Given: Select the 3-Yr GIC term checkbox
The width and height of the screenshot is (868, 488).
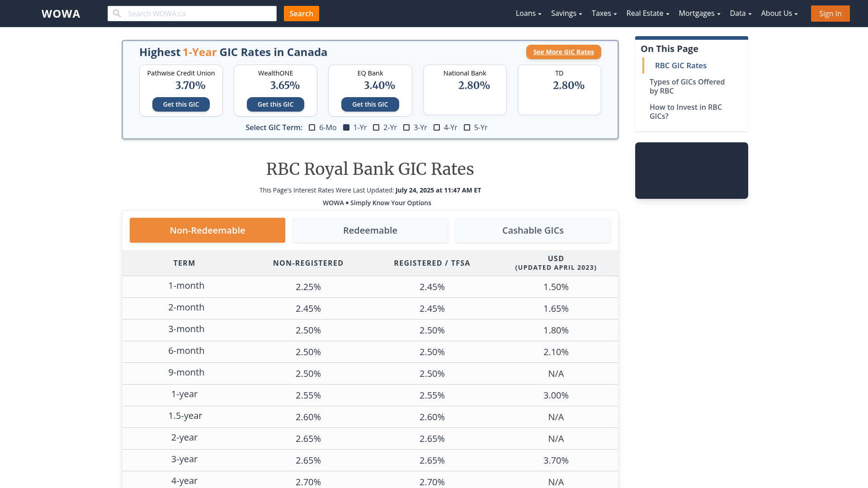Looking at the screenshot, I should [x=406, y=127].
